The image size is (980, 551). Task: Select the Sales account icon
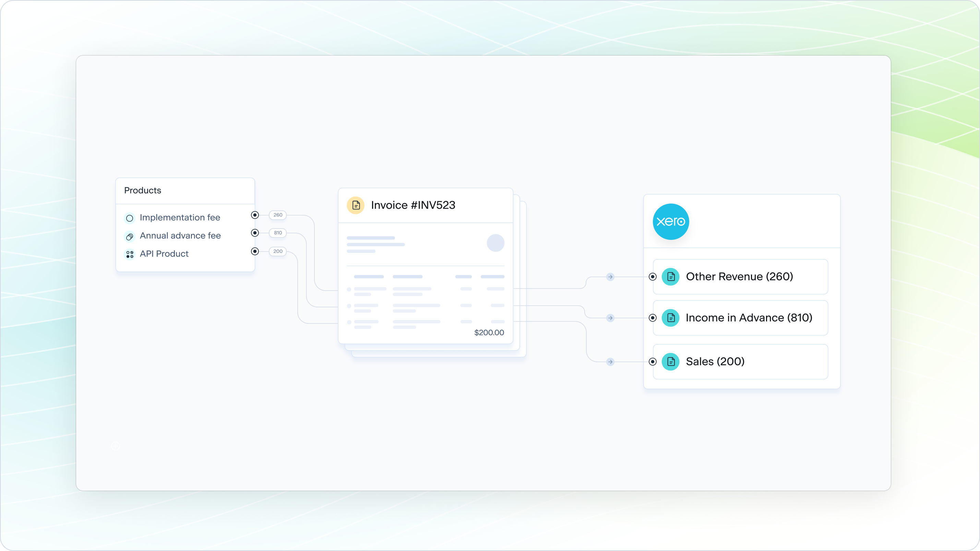point(670,361)
